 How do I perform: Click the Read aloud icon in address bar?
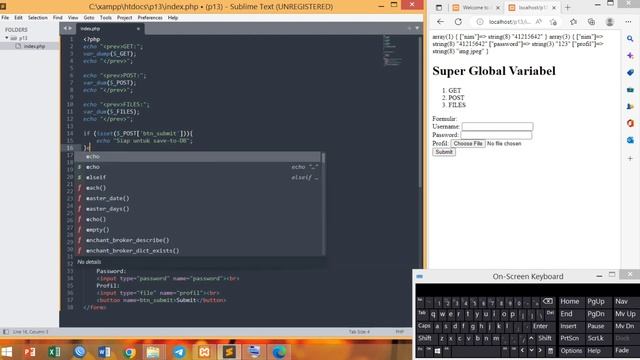(539, 22)
